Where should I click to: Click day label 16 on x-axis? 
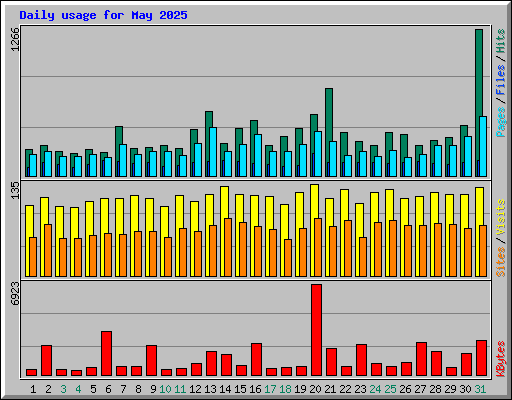point(255,389)
